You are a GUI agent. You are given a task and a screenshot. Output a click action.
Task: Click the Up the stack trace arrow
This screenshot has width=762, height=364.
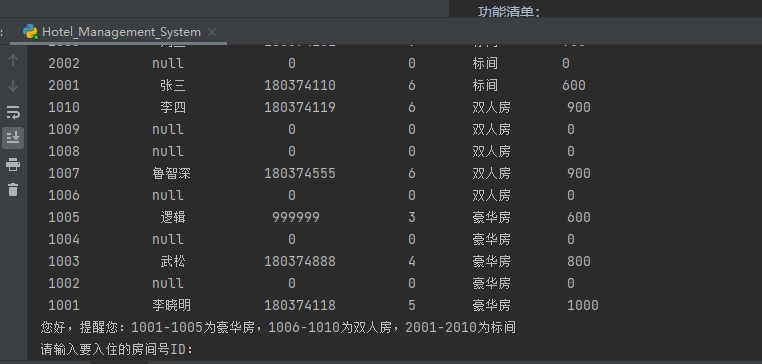13,60
